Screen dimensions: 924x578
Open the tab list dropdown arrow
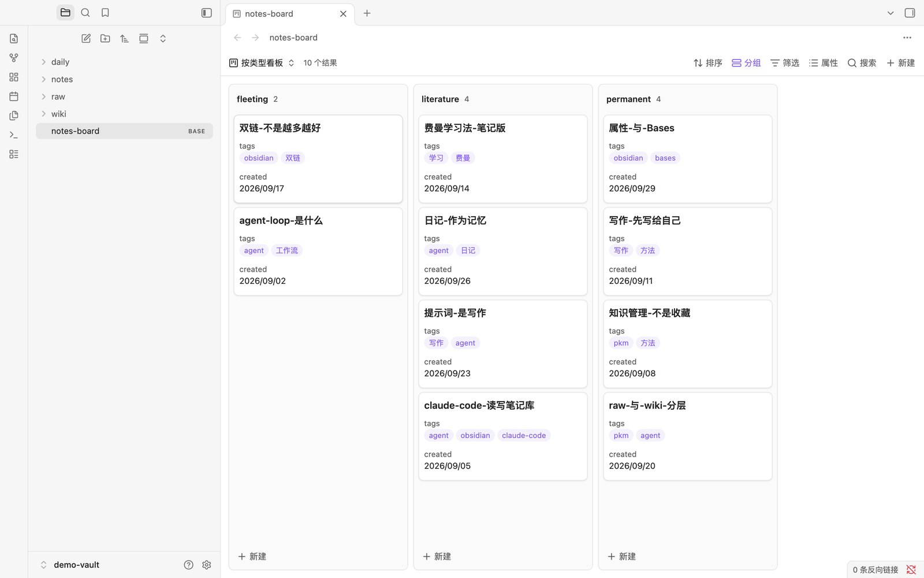tap(891, 13)
